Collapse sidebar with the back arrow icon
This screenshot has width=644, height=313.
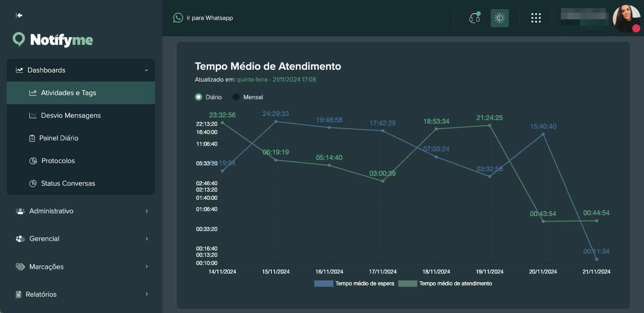point(19,15)
